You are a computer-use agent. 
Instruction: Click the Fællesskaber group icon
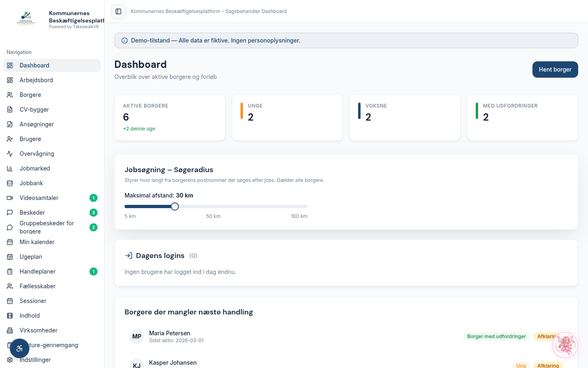[x=10, y=286]
